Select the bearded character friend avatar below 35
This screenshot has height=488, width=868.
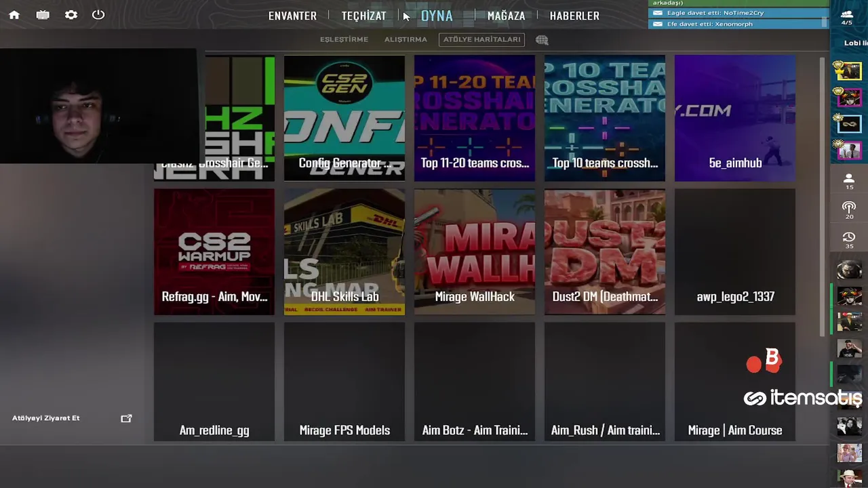(849, 270)
